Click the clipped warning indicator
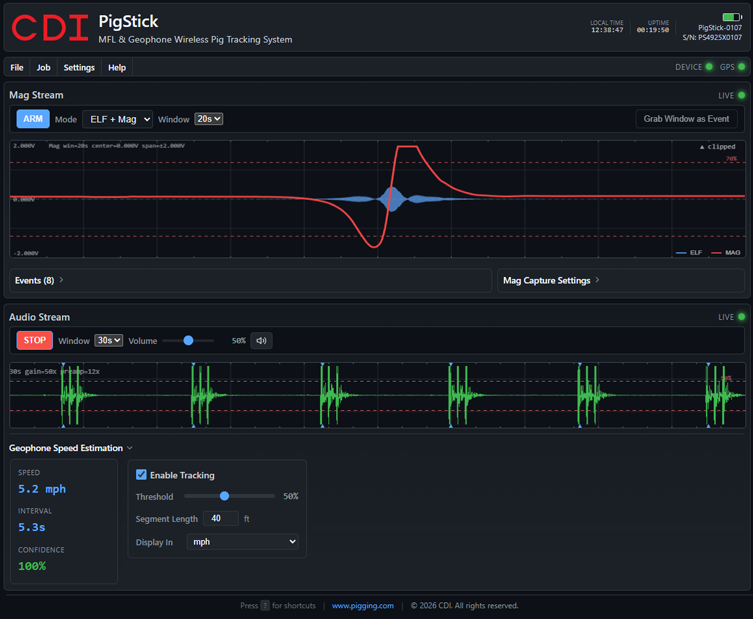The width and height of the screenshot is (753, 619). (x=717, y=147)
